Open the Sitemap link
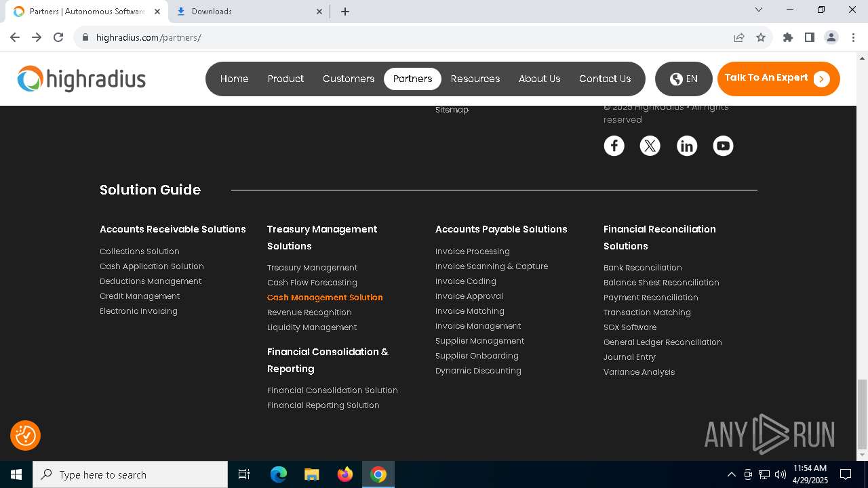The width and height of the screenshot is (868, 488). [452, 110]
